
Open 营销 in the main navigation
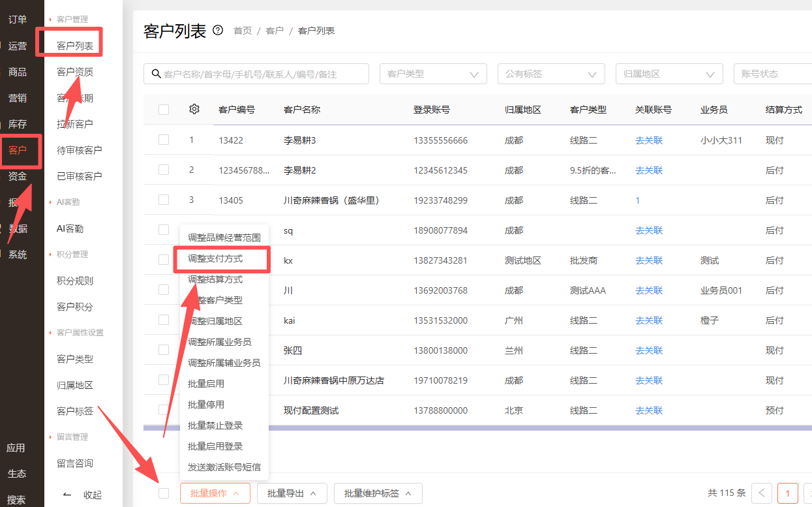[18, 98]
